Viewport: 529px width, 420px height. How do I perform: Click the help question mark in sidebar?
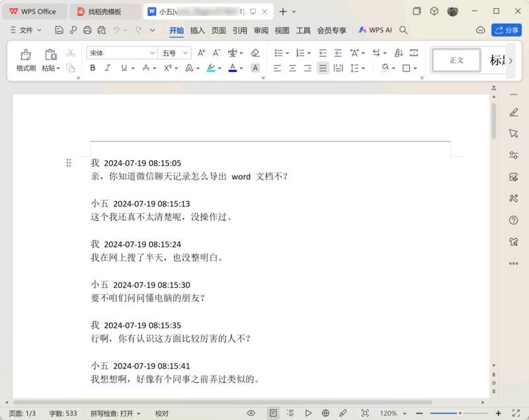click(x=514, y=220)
